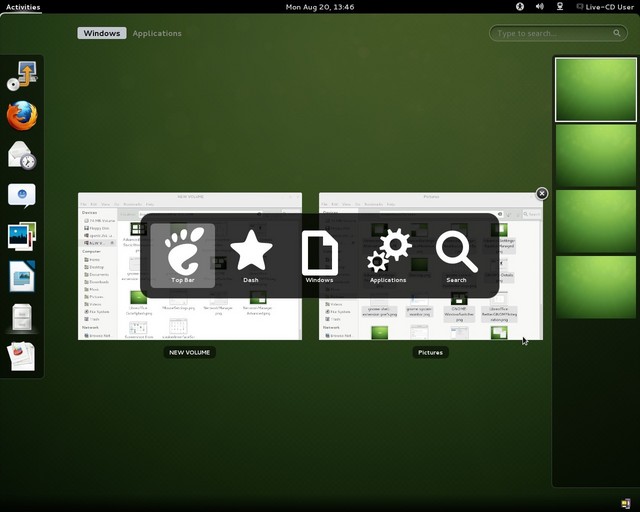Activate the NEW VOLUME window preview

tap(190, 266)
